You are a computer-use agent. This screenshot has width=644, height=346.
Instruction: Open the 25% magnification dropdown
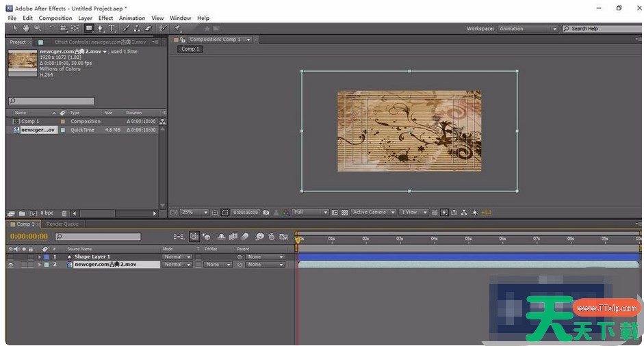(x=193, y=213)
